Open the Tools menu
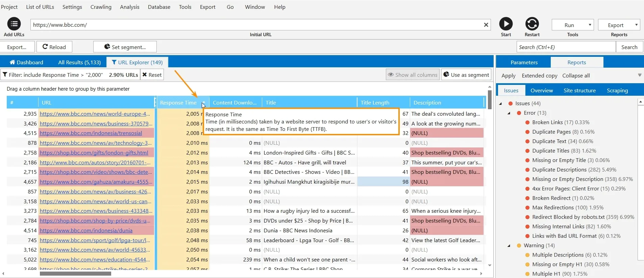 click(185, 7)
